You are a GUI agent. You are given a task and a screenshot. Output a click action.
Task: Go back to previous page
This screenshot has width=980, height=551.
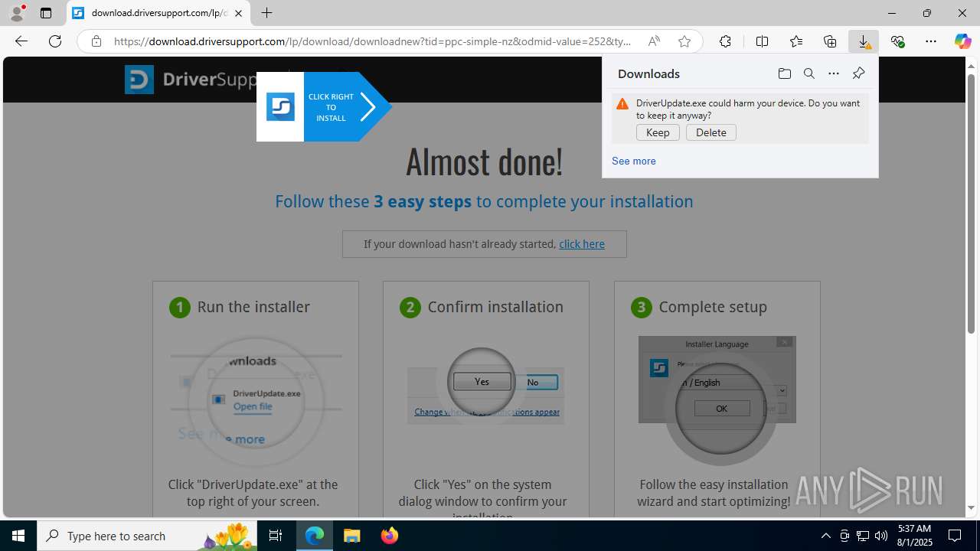click(21, 41)
